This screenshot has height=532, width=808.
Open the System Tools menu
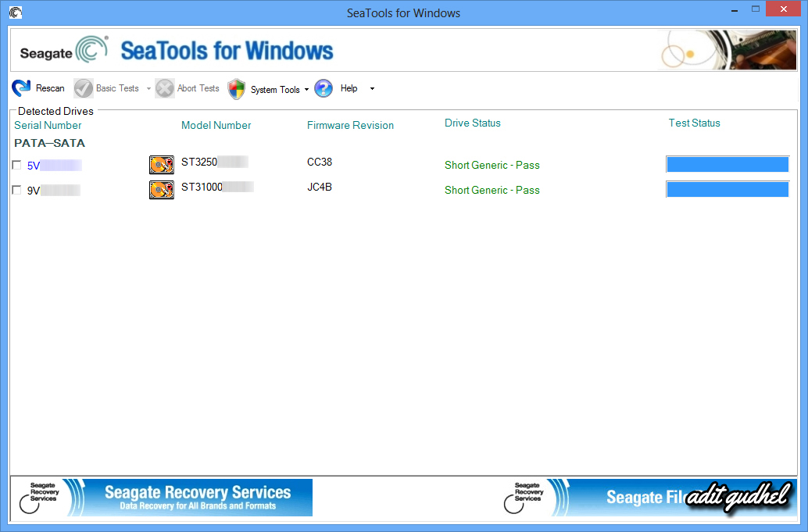(x=275, y=90)
